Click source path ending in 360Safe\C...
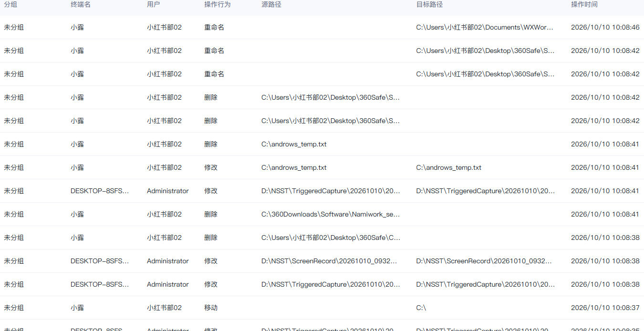 (331, 238)
